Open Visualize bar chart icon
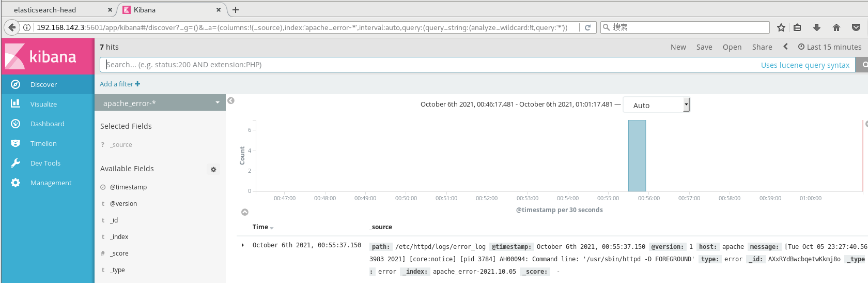This screenshot has width=868, height=283. pyautogui.click(x=16, y=104)
